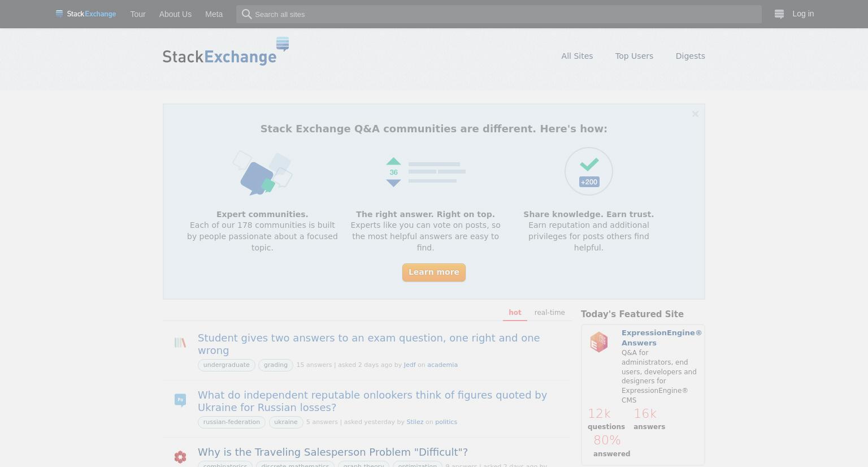Click the ExpressionEngine featured site icon
Viewport: 868px width, 467px height.
coord(599,342)
